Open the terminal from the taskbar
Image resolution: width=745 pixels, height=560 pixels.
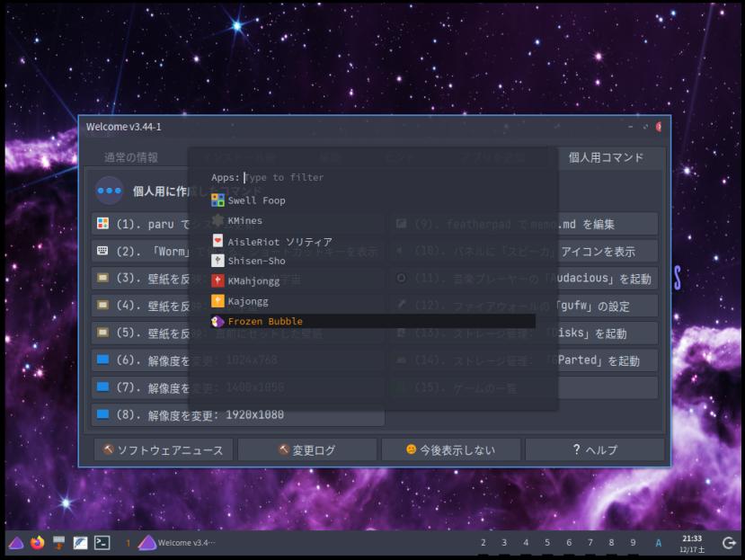click(x=102, y=542)
